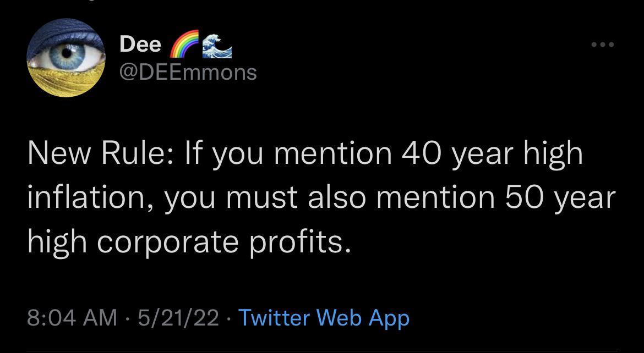Click the @DEEmmons handle
This screenshot has width=644, height=353.
click(x=188, y=71)
